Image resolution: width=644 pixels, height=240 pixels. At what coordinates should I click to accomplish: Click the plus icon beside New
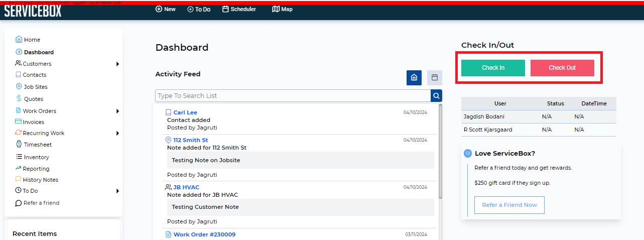coord(159,9)
